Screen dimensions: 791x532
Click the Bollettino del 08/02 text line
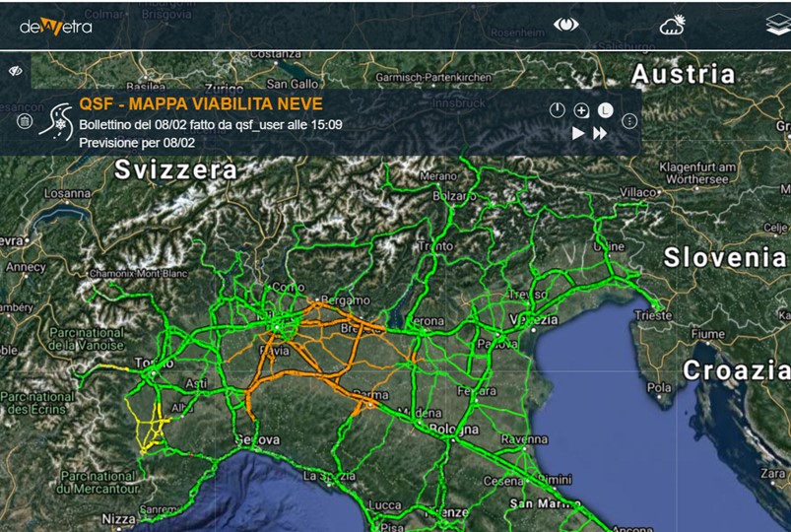[x=210, y=125]
